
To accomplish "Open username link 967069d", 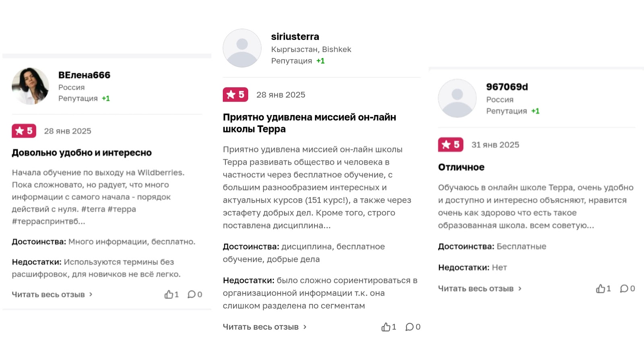I will coord(507,87).
